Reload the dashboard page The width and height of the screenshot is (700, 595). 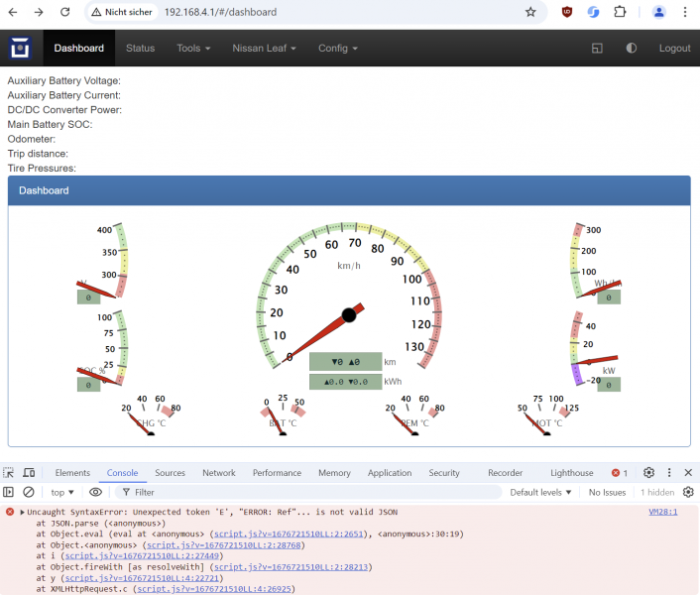[x=65, y=12]
